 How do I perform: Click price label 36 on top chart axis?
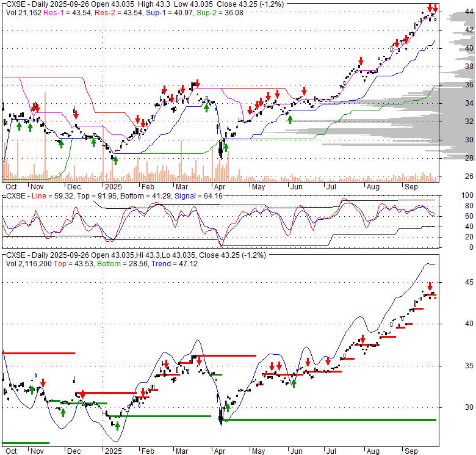469,85
